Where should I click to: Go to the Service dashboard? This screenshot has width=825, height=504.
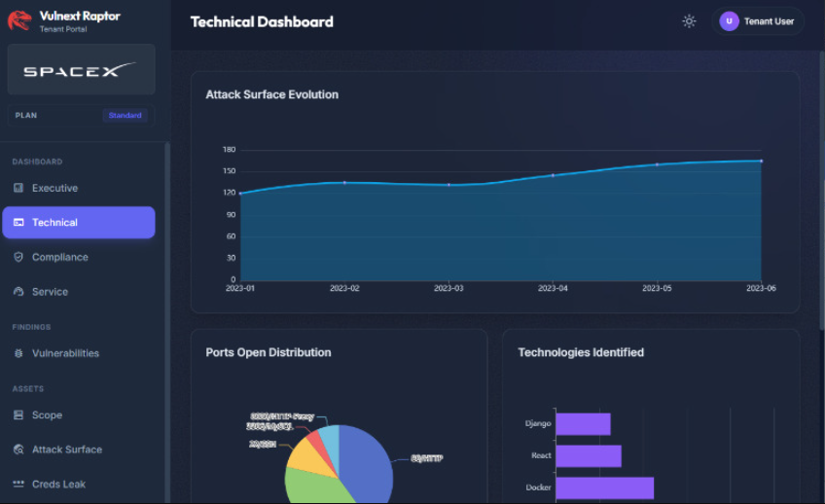79,292
